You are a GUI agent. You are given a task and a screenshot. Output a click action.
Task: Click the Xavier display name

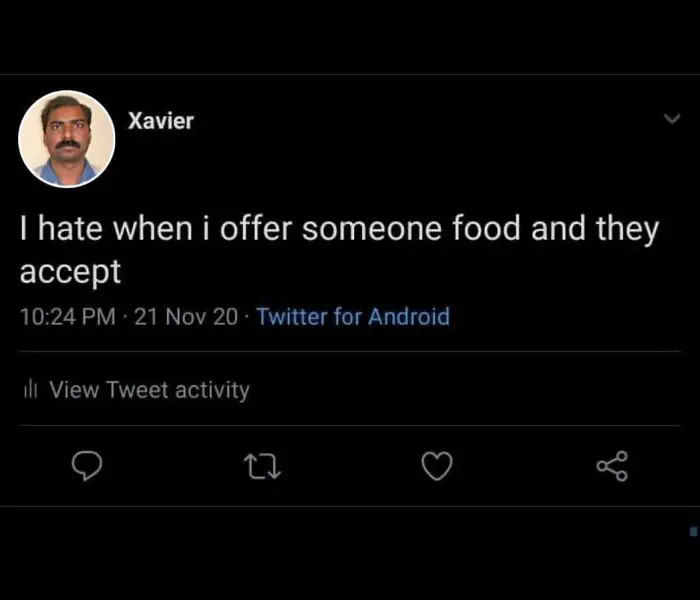[161, 121]
